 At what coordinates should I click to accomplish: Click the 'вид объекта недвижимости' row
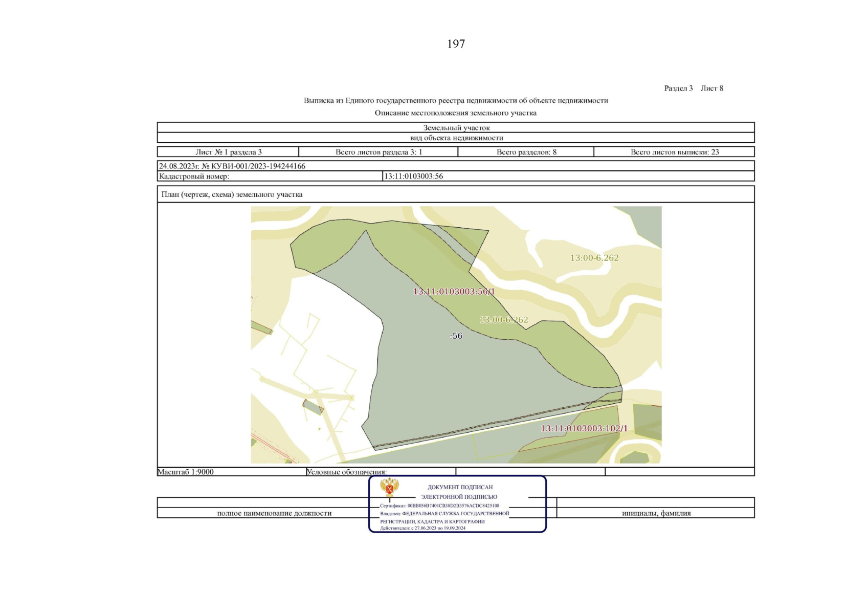click(x=456, y=138)
